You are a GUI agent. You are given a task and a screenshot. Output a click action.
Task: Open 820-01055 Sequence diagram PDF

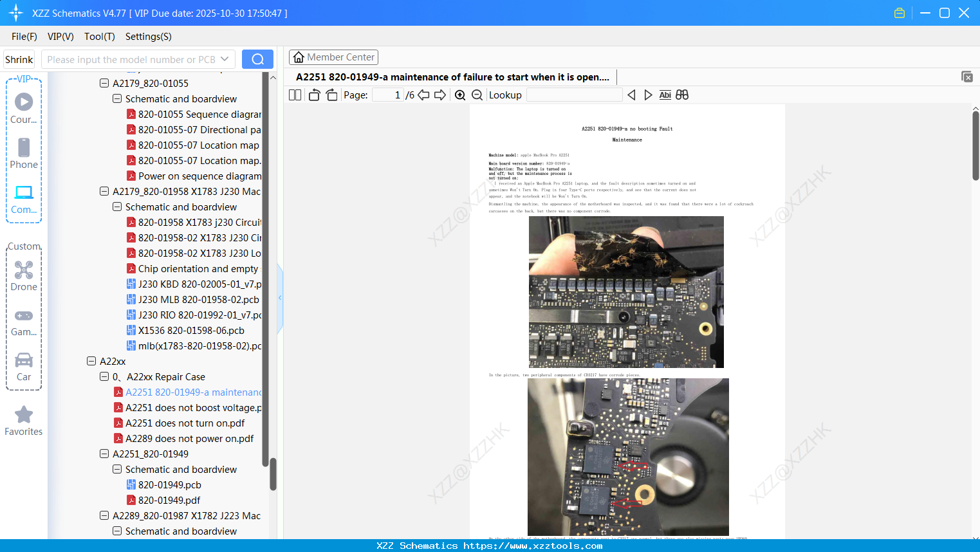pyautogui.click(x=194, y=114)
